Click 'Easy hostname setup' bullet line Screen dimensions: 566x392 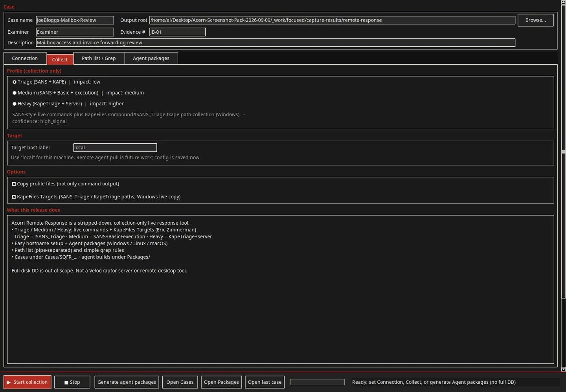pos(90,244)
